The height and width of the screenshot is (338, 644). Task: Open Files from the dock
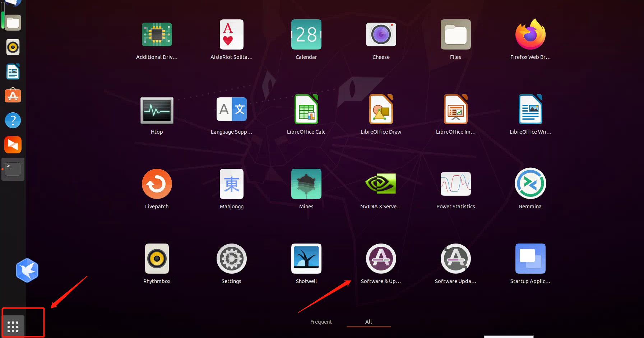13,23
